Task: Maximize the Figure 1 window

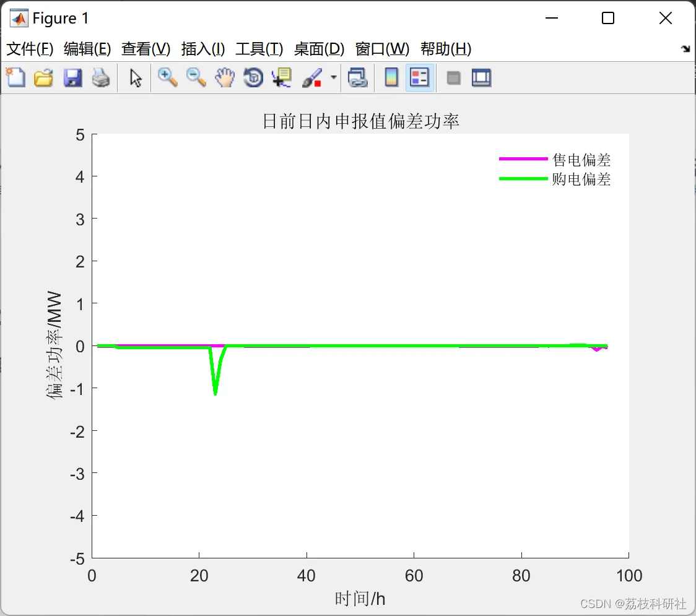Action: coord(607,18)
